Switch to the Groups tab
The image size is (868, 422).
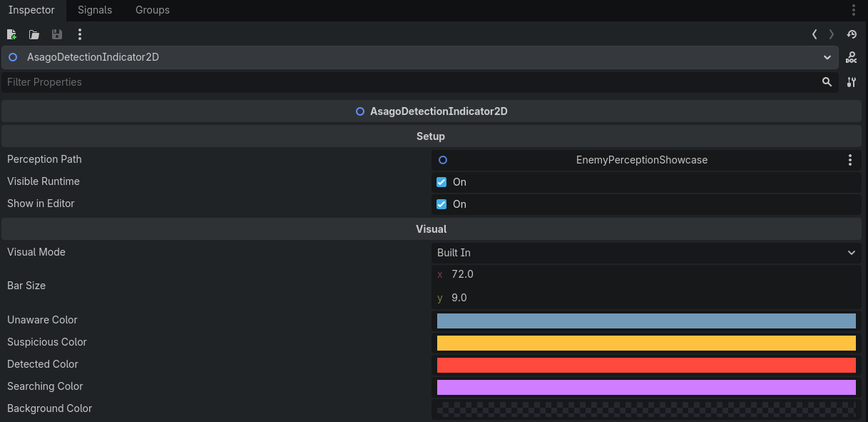click(x=153, y=10)
